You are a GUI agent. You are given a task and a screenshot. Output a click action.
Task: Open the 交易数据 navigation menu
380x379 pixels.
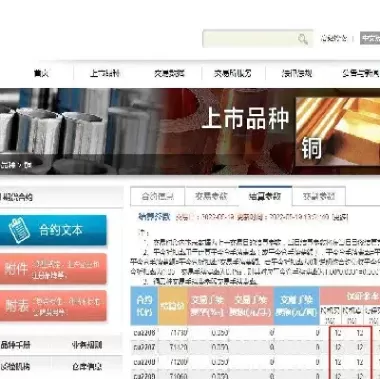(x=169, y=73)
